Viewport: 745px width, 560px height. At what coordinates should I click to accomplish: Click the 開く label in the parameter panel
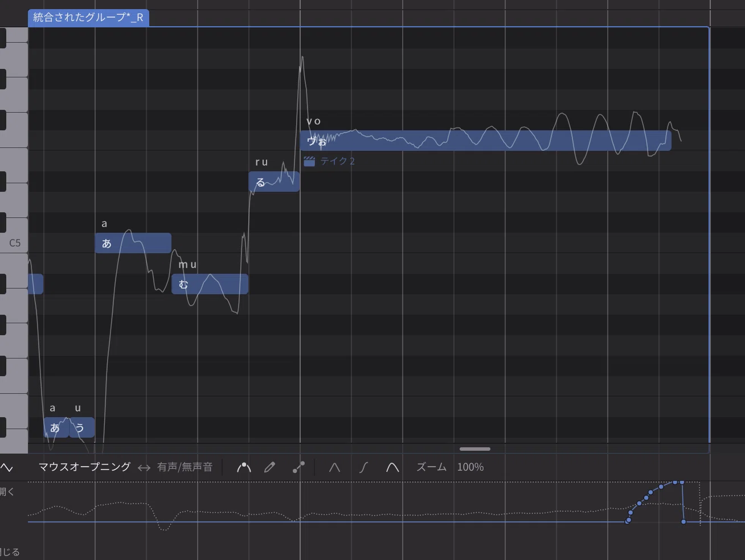pos(7,492)
